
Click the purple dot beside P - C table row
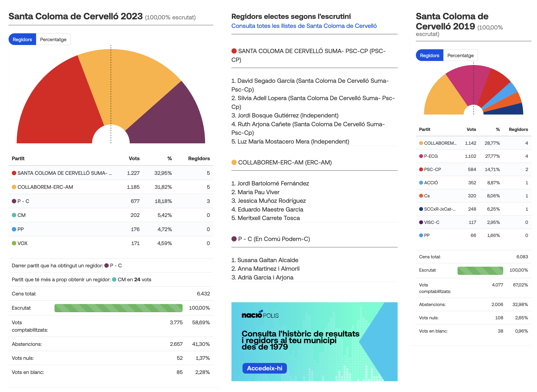click(x=14, y=201)
